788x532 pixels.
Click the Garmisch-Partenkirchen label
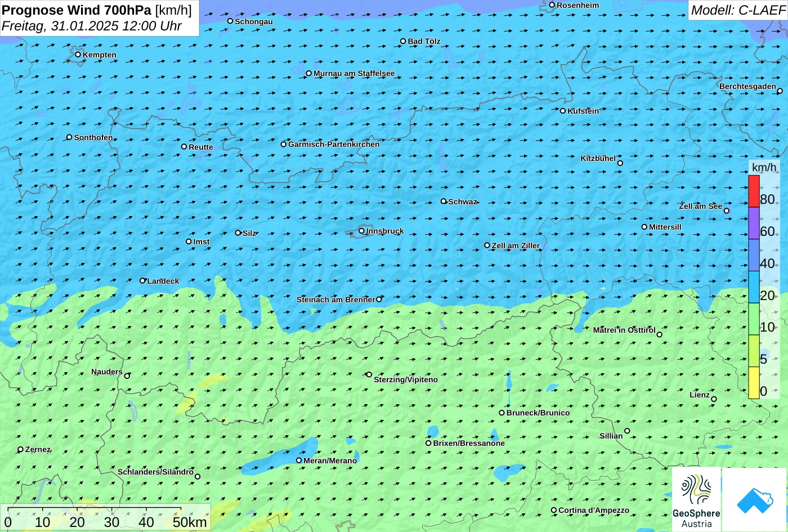pyautogui.click(x=334, y=144)
